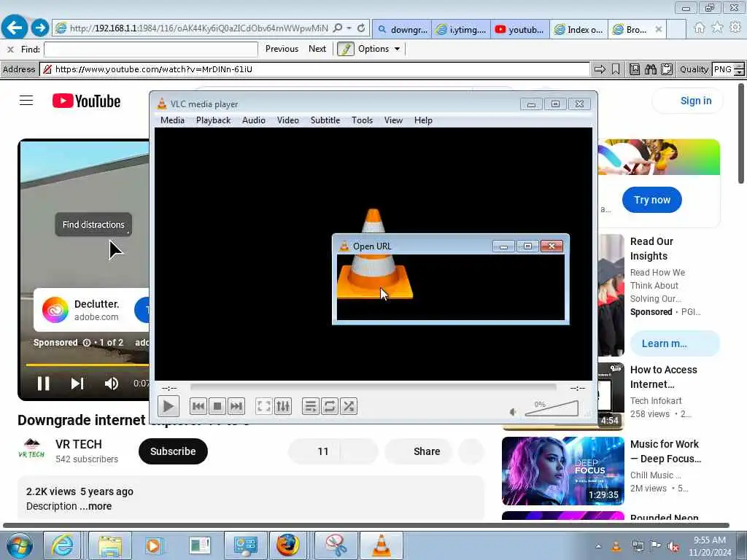Click YouTube next video button
The width and height of the screenshot is (747, 560).
click(77, 384)
